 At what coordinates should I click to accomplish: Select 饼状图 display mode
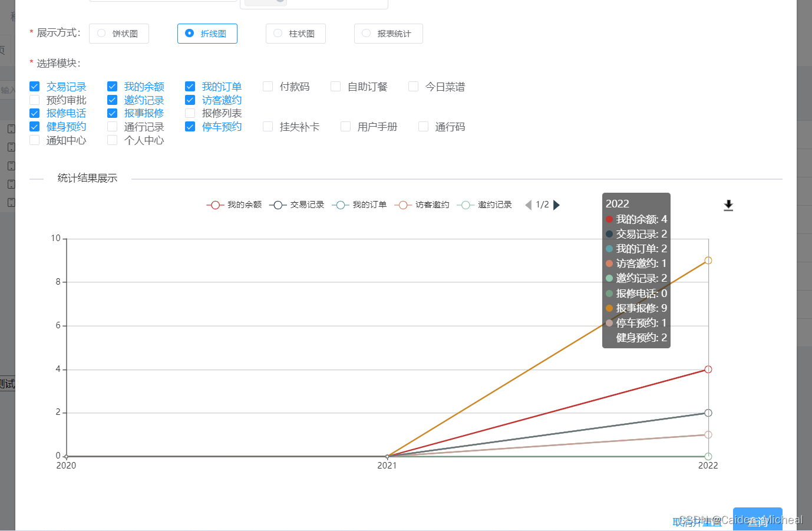tap(119, 34)
